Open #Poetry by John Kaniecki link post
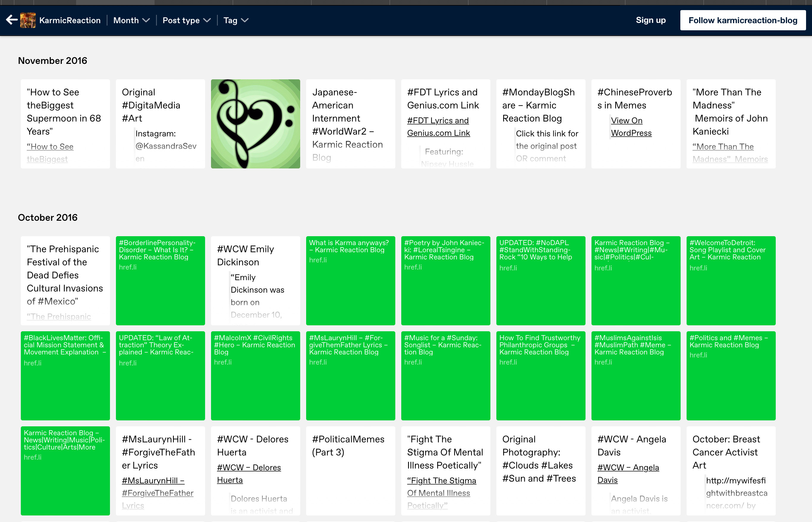 pyautogui.click(x=446, y=281)
